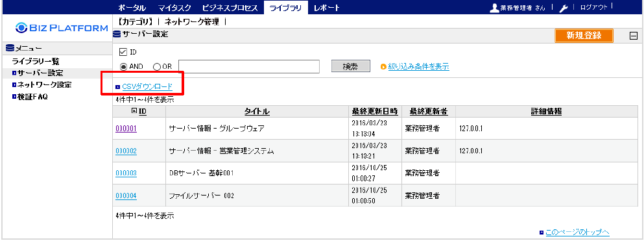Screen dimensions: 644x241
Task: Click the CSVダウンロード link
Action: [147, 87]
